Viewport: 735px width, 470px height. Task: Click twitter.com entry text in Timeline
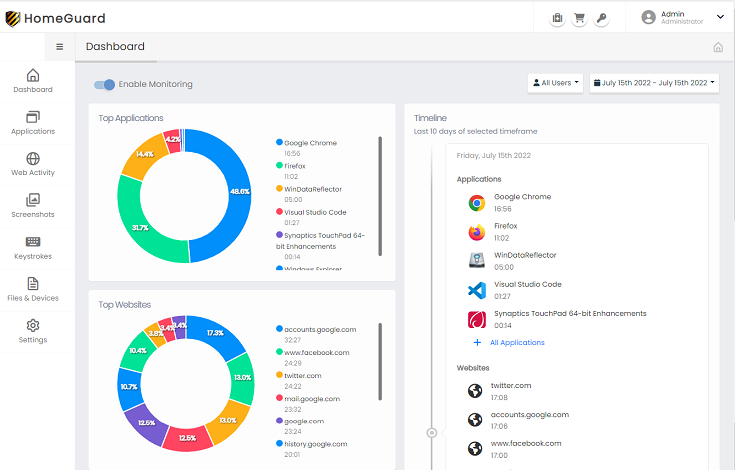tap(510, 386)
